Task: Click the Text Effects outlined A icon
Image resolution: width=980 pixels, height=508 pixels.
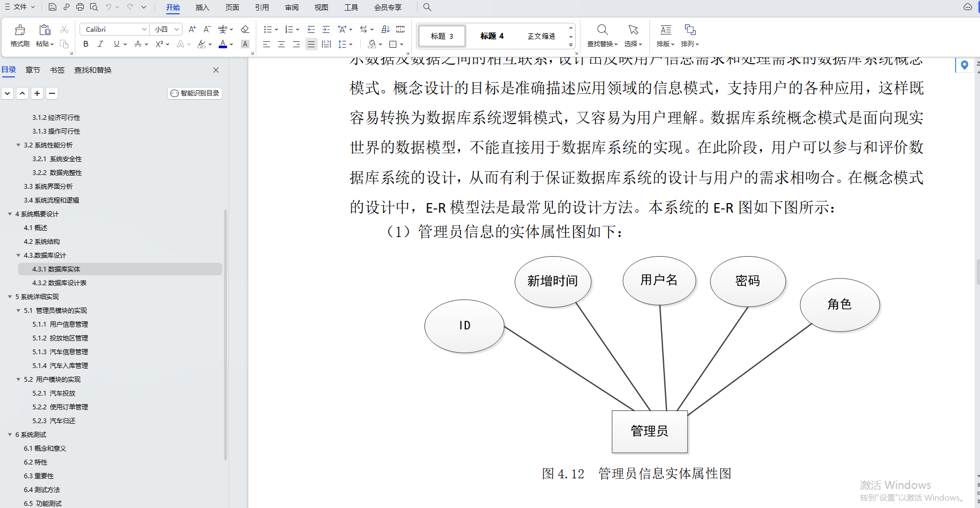Action: [x=180, y=44]
